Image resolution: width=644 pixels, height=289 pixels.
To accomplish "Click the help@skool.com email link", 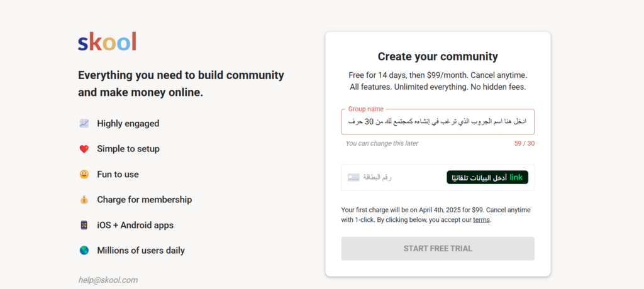I will [x=108, y=280].
